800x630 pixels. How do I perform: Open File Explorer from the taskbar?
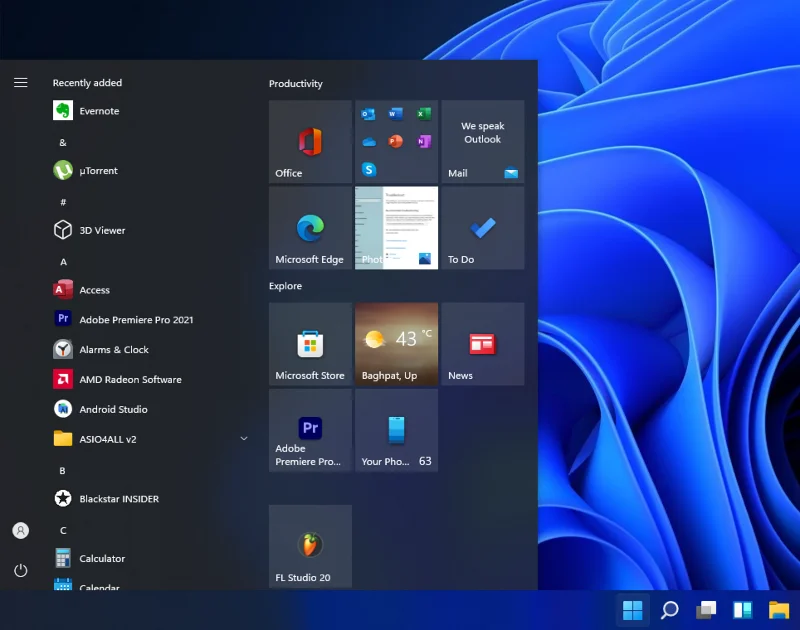coord(778,610)
